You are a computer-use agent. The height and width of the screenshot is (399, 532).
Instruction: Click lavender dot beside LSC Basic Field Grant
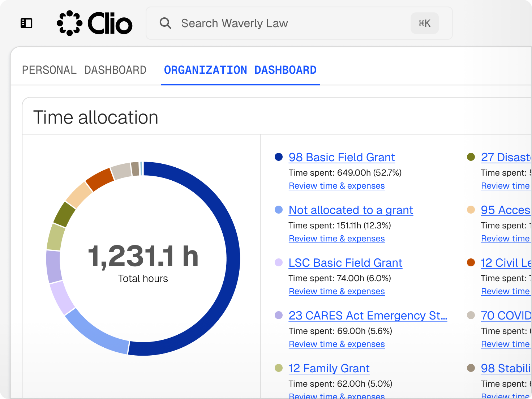[279, 262]
